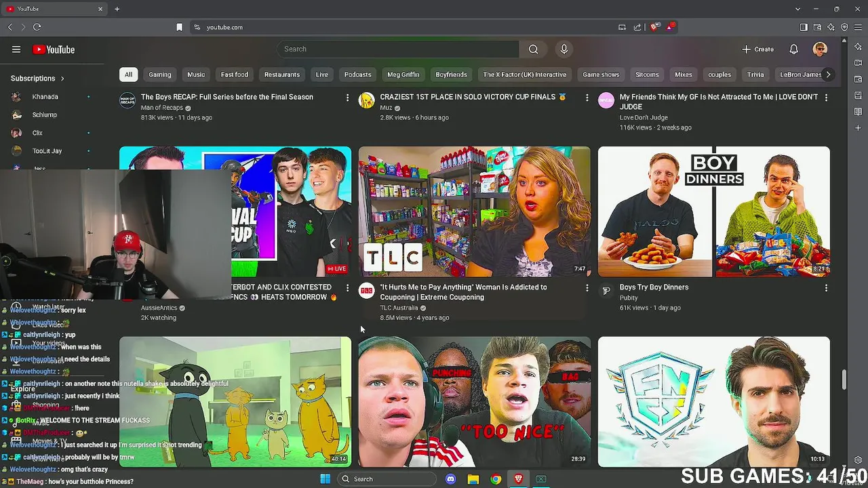This screenshot has width=868, height=488.
Task: Select the Fast food filter chip
Action: coord(235,75)
